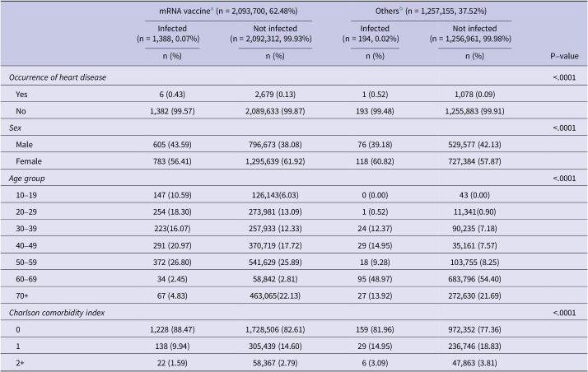Select the Sex section heading

16,128
